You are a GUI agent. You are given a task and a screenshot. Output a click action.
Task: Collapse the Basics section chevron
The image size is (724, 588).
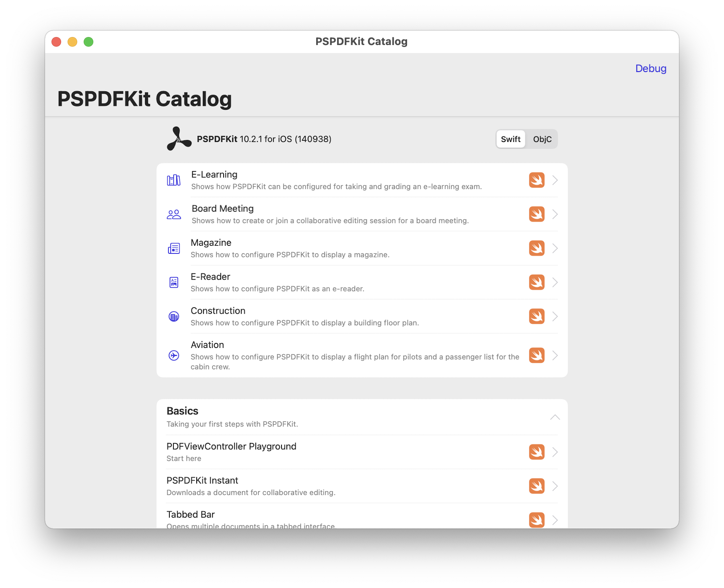555,417
